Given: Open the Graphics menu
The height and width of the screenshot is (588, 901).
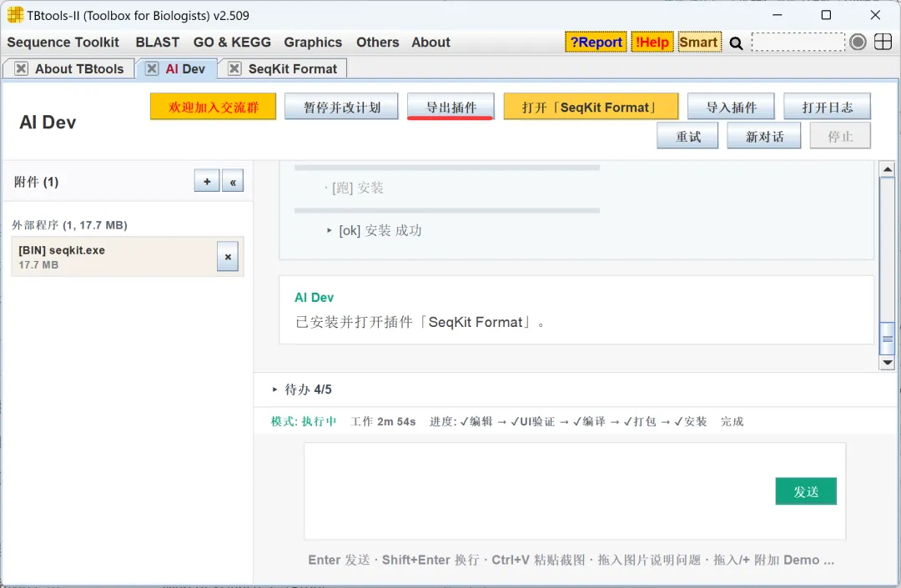Looking at the screenshot, I should pos(313,43).
